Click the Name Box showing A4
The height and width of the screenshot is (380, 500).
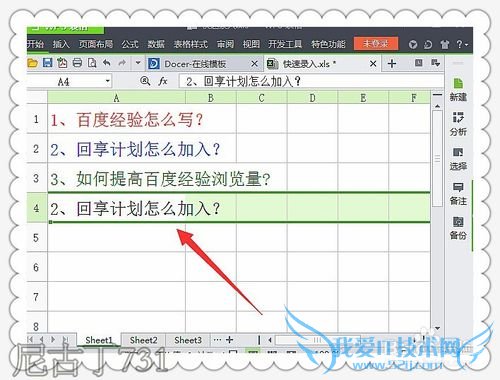pos(65,82)
